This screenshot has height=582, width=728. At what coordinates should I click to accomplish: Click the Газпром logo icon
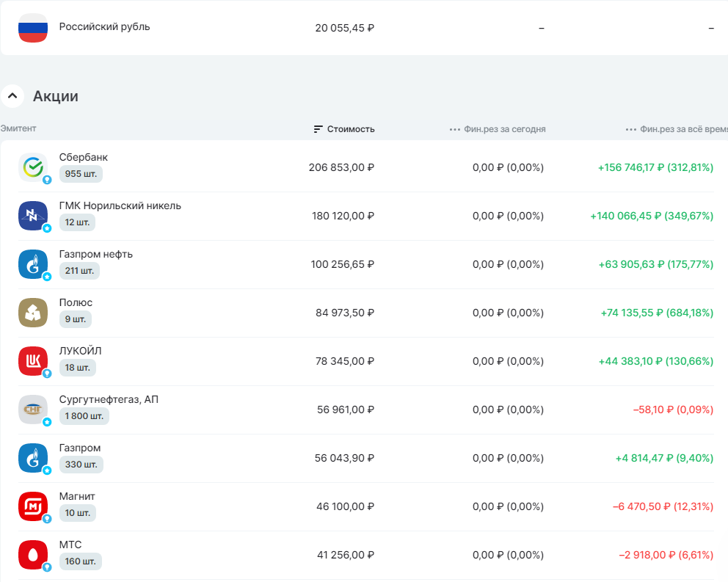click(33, 458)
